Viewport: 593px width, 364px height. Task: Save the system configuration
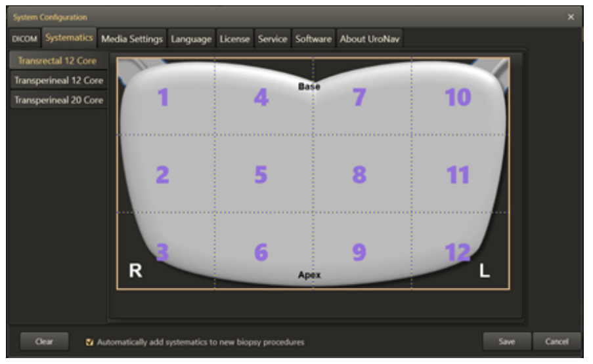click(506, 341)
